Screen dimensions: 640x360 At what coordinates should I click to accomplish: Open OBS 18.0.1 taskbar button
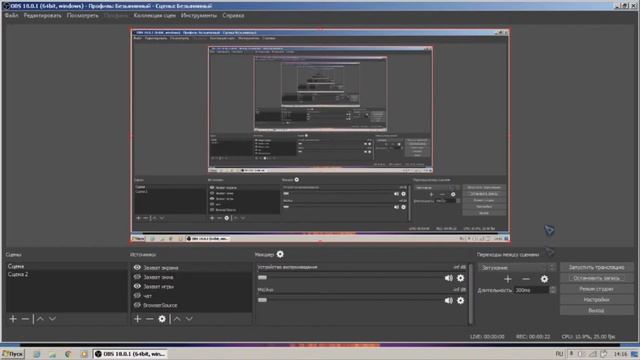[130, 354]
